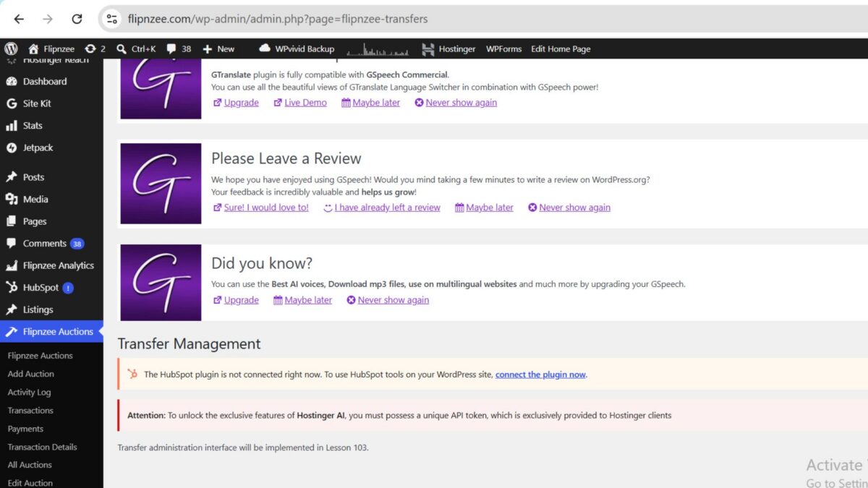
Task: Click the connect the plugin now link
Action: click(540, 374)
